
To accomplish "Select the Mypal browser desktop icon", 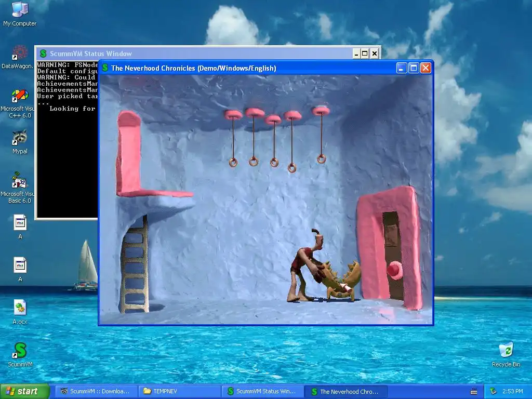I will 20,142.
